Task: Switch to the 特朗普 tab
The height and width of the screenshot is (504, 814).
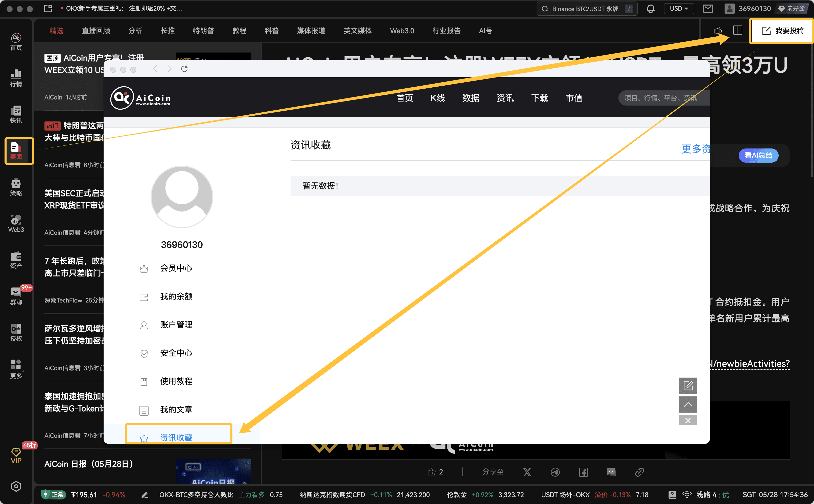Action: click(203, 31)
